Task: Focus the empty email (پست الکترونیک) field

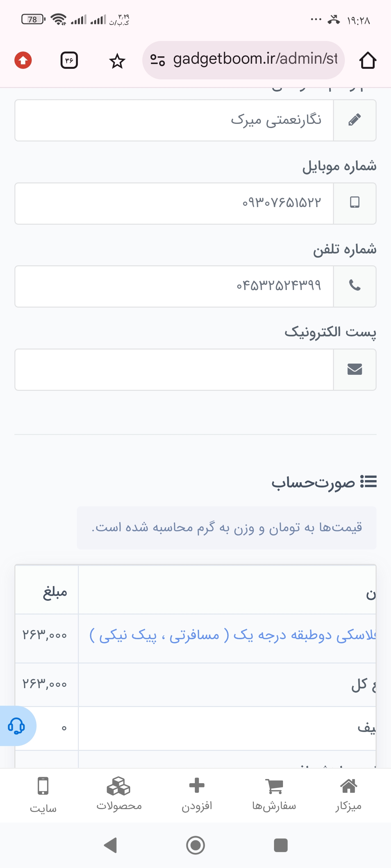Action: (174, 370)
